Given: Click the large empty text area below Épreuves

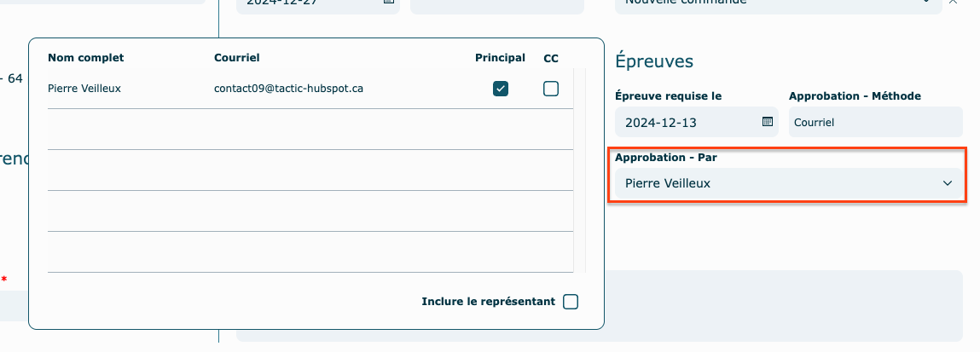Looking at the screenshot, I should pyautogui.click(x=783, y=305).
